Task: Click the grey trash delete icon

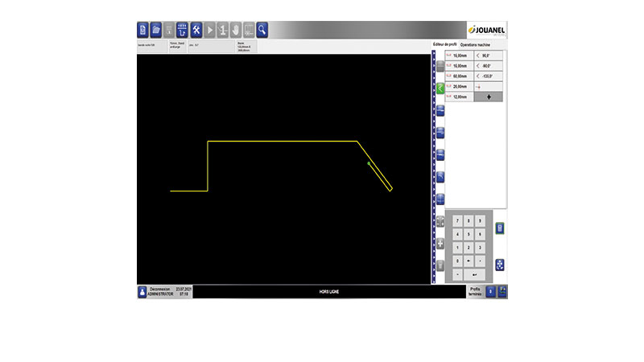Action: point(440,265)
